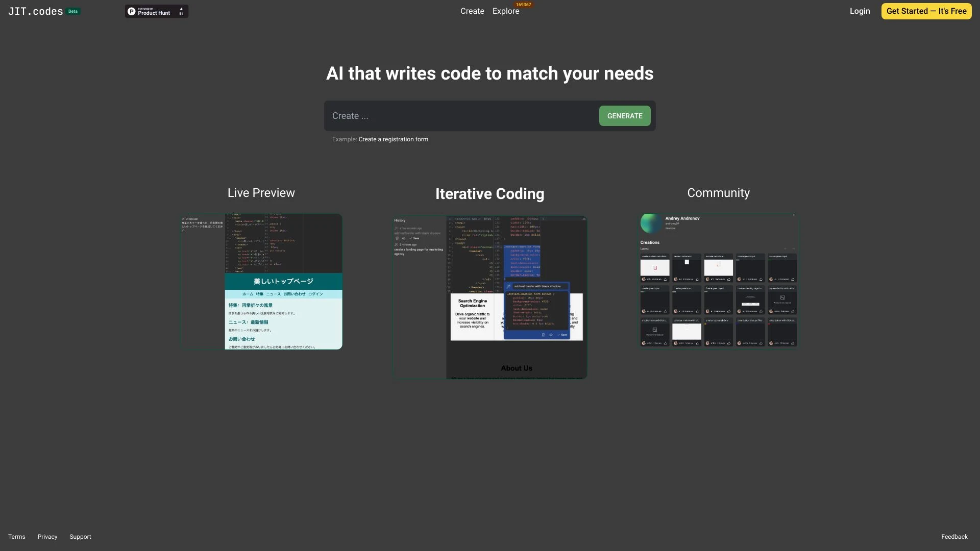Check the Save option next to the history entry

pos(415,238)
